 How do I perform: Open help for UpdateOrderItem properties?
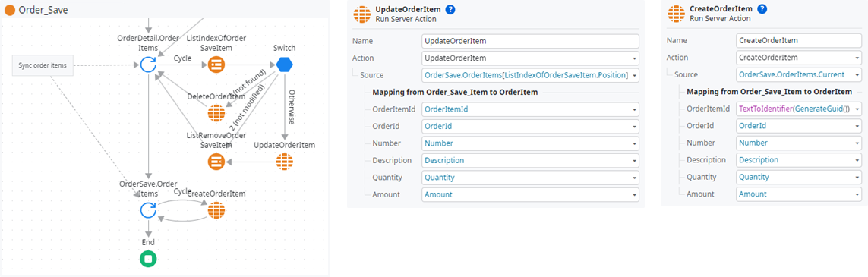450,9
